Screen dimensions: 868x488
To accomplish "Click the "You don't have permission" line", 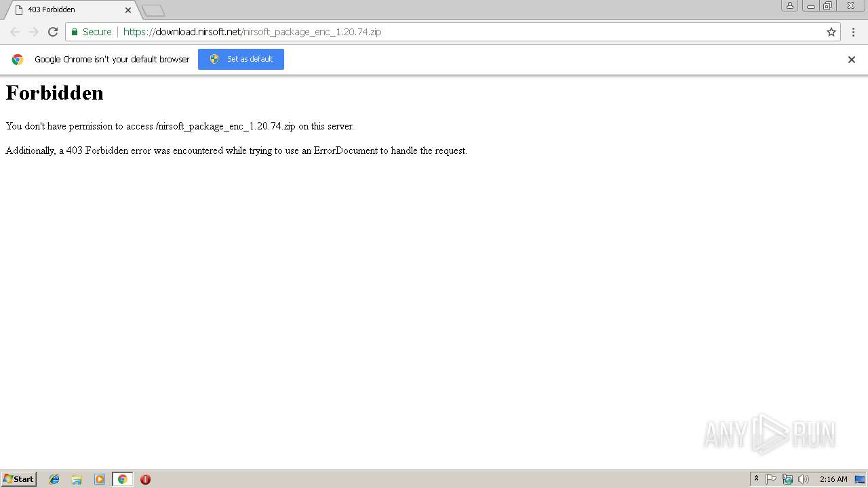I will point(180,126).
